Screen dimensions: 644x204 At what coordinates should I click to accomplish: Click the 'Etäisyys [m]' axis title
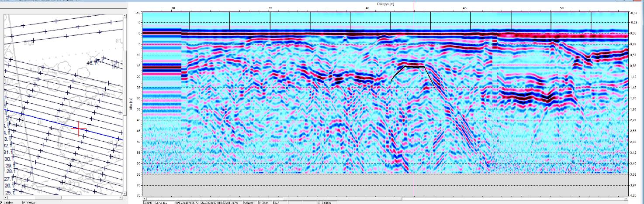385,3
